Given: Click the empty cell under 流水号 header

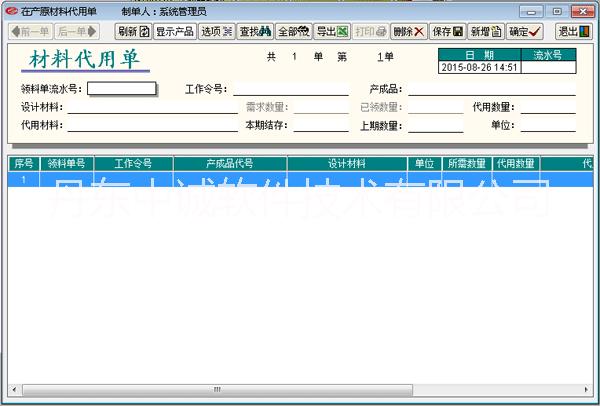Looking at the screenshot, I should click(548, 67).
